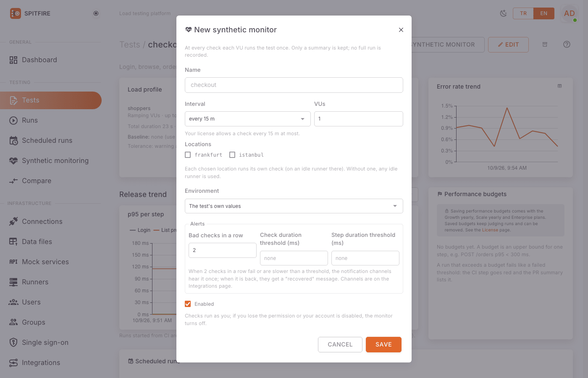The height and width of the screenshot is (378, 588).
Task: Open the Environment dropdown
Action: point(294,206)
